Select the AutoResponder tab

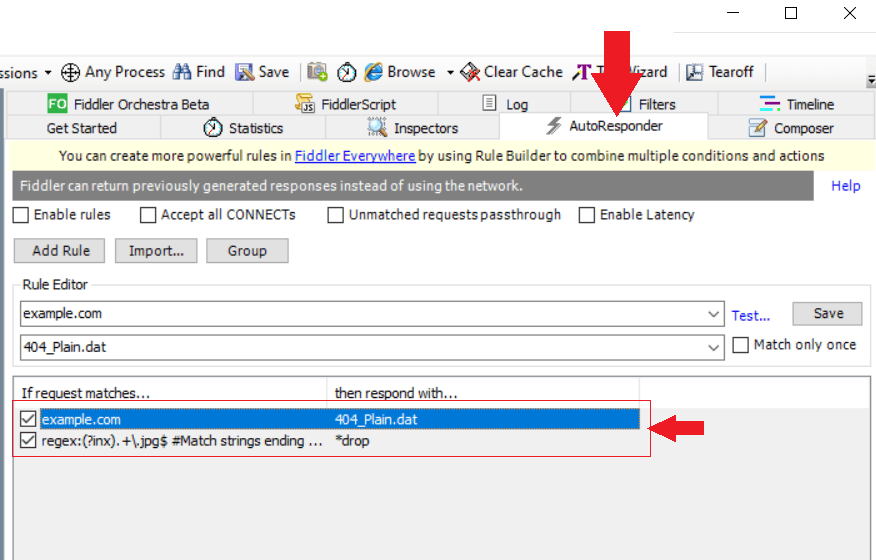(x=604, y=126)
